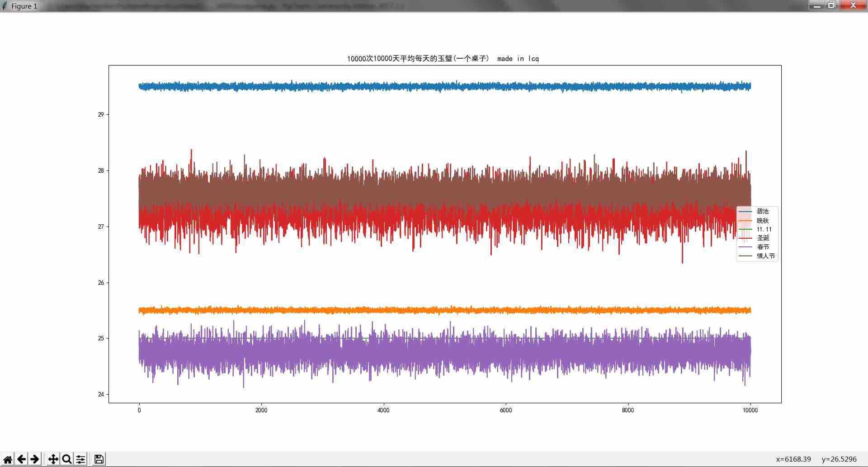Click the 碧池 legend entry
This screenshot has width=868, height=467.
point(763,212)
